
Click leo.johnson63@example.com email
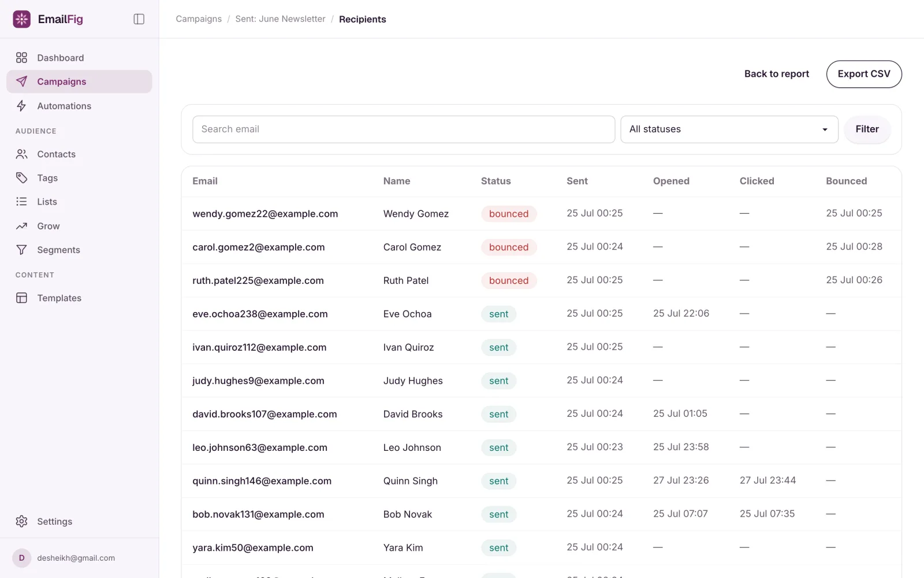click(260, 447)
